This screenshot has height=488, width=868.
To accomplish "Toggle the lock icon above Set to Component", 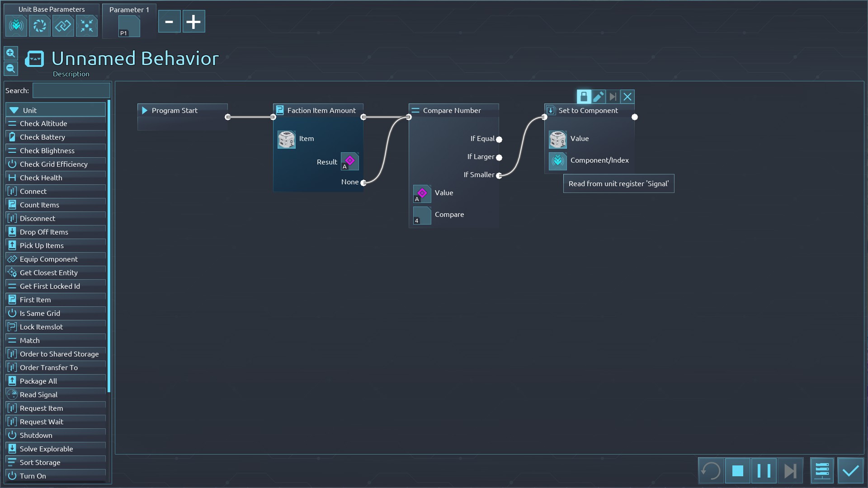I will pyautogui.click(x=584, y=97).
